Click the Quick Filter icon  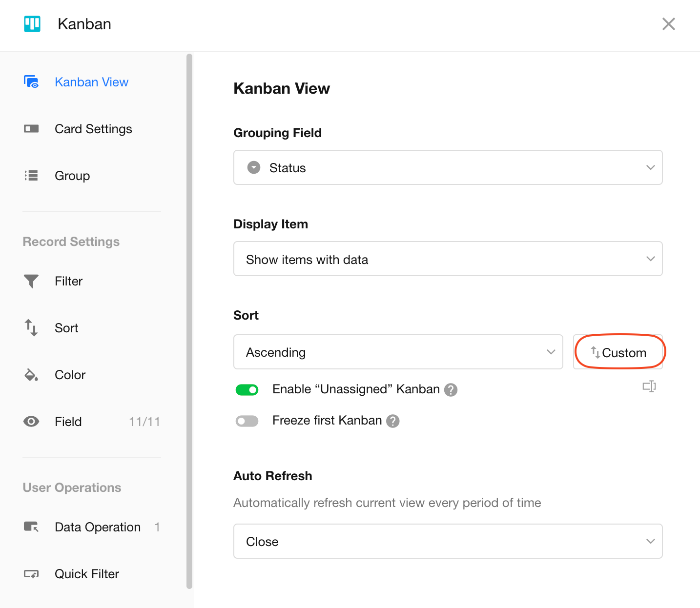click(x=31, y=574)
